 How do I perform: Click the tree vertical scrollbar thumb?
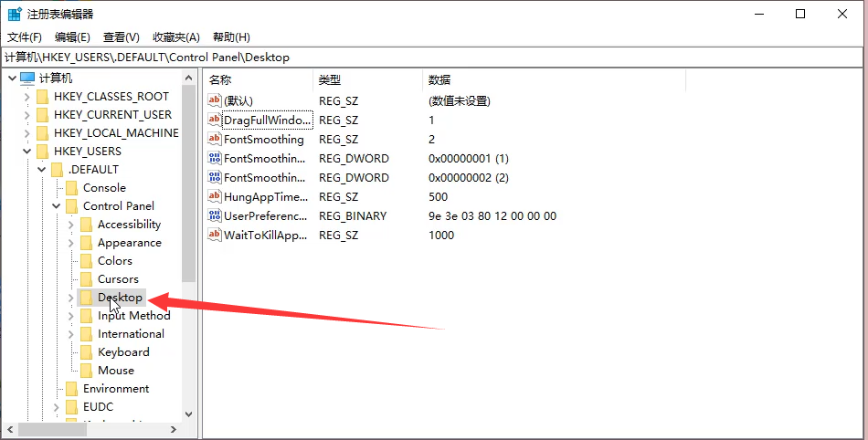(x=189, y=183)
